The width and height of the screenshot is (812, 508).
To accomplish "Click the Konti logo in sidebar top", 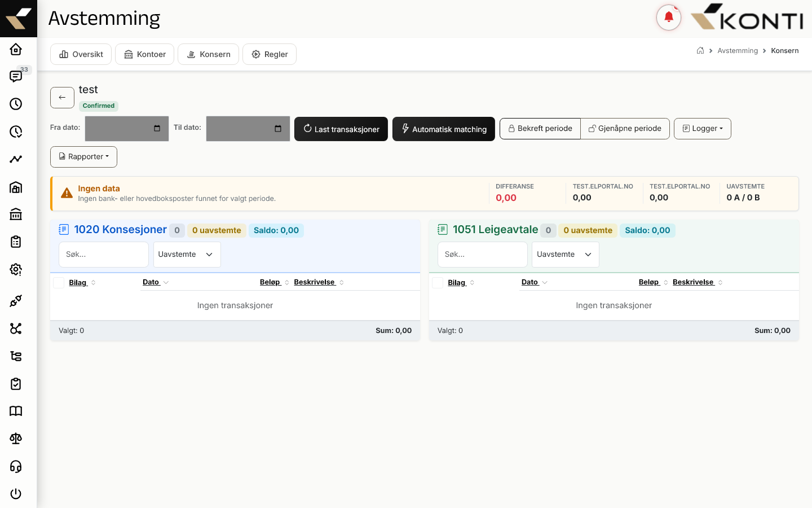I will 19,19.
